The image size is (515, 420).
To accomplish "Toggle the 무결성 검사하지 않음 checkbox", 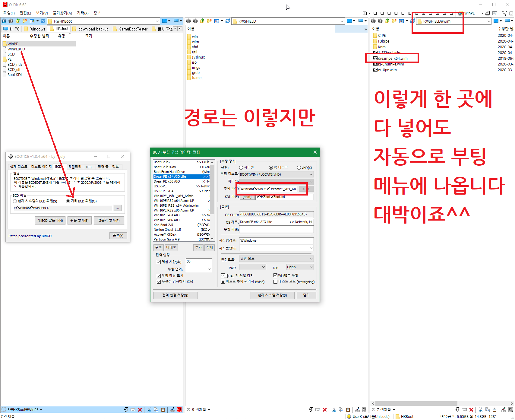I will (159, 282).
